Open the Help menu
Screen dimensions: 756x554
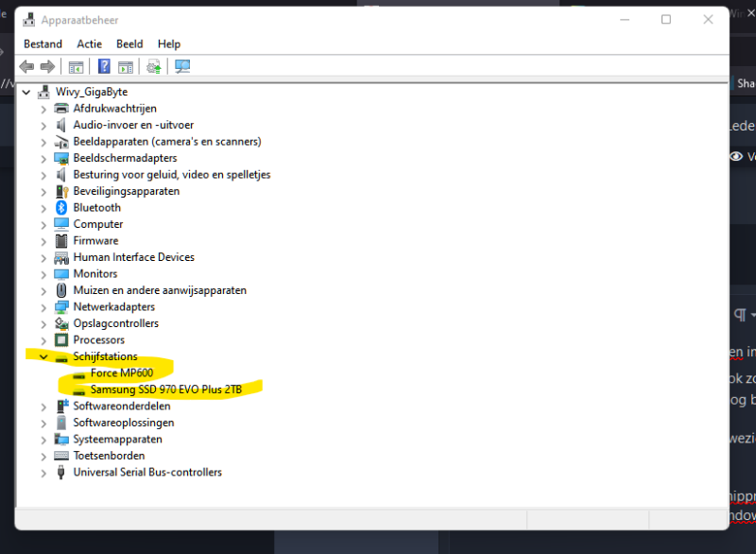[169, 43]
